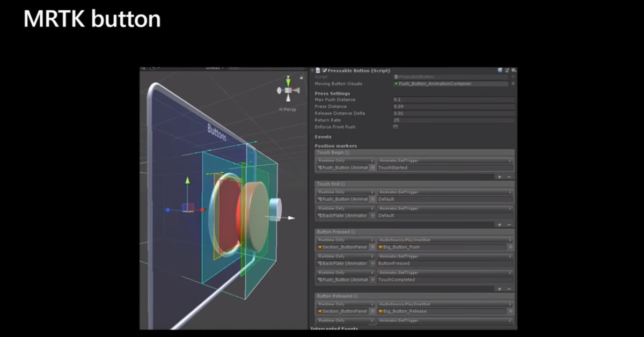Screen dimensions: 644x337
Task: Open object picker next to Touch Begin Push_Button
Action: (373, 167)
